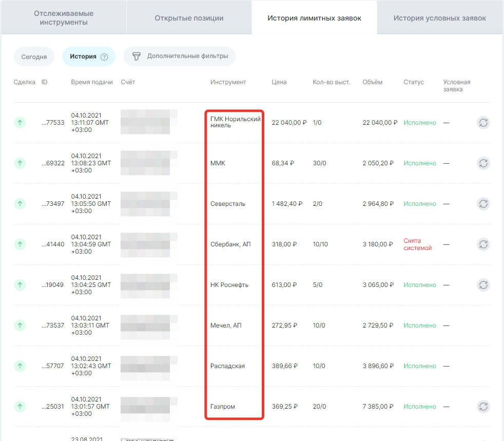This screenshot has width=504, height=441.
Task: Click repeat-order icon in the Газпром row
Action: [483, 407]
